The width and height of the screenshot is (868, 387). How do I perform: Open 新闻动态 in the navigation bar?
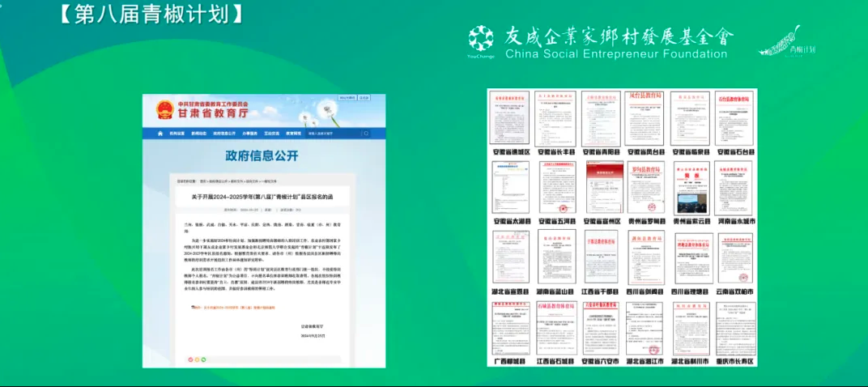(198, 134)
